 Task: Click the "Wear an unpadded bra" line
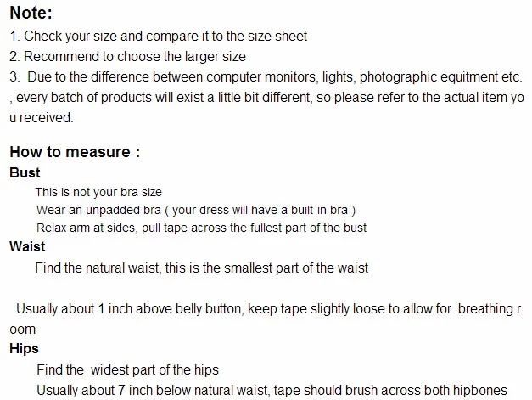coord(196,210)
